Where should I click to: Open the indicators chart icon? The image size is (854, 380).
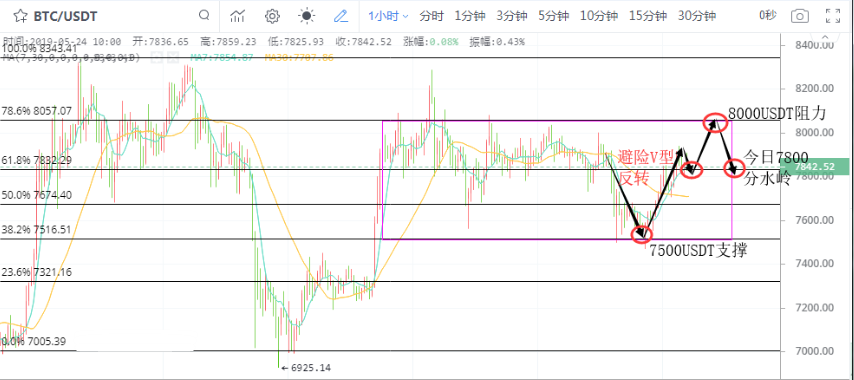coord(237,16)
